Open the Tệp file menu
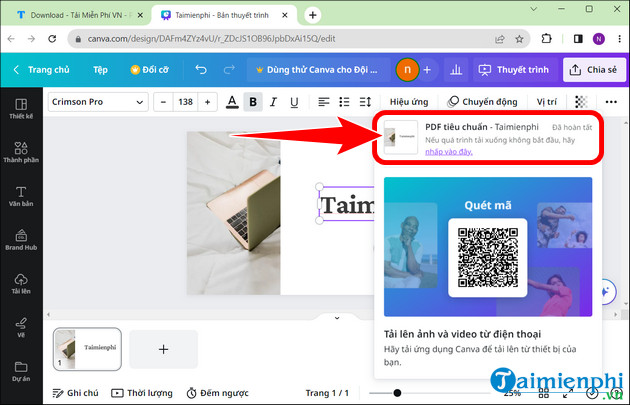 click(100, 70)
